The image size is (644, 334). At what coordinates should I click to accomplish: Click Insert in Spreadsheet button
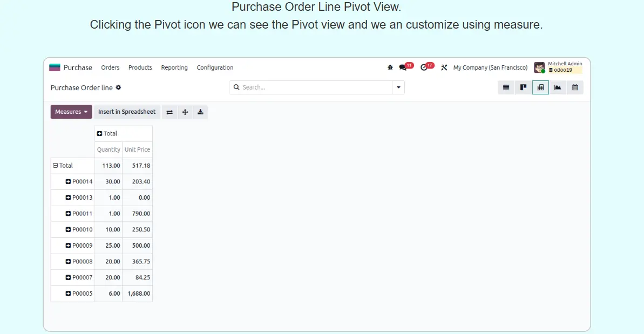click(127, 112)
